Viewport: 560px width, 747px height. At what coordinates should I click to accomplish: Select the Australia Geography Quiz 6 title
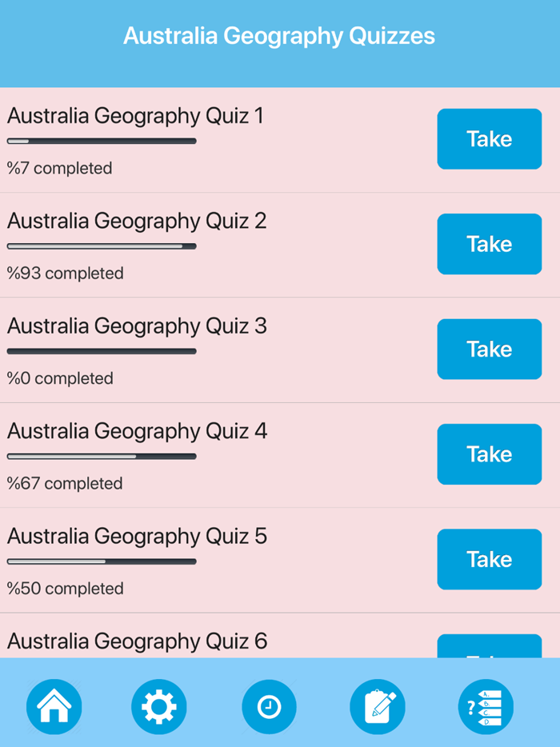pos(134,641)
